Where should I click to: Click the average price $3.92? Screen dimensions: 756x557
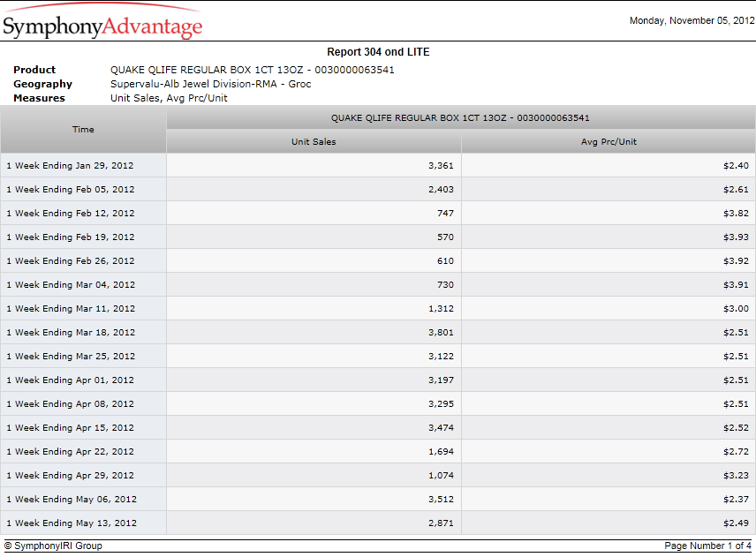[x=736, y=261]
